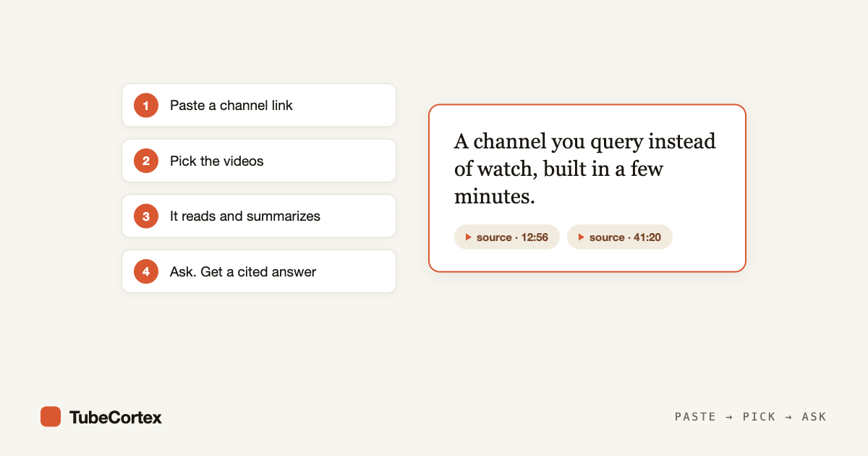Choose the "Ask. Get a cited answer" card
Screen dimensions: 868x456
[259, 271]
